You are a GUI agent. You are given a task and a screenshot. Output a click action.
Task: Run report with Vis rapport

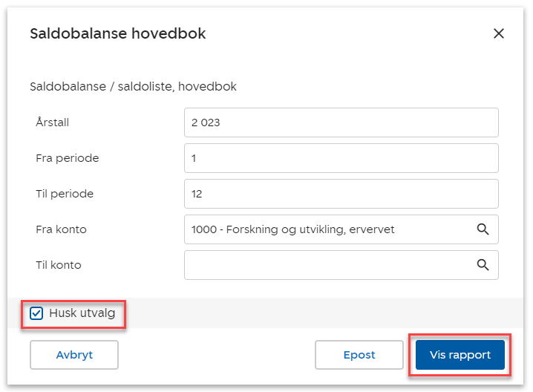coord(460,355)
